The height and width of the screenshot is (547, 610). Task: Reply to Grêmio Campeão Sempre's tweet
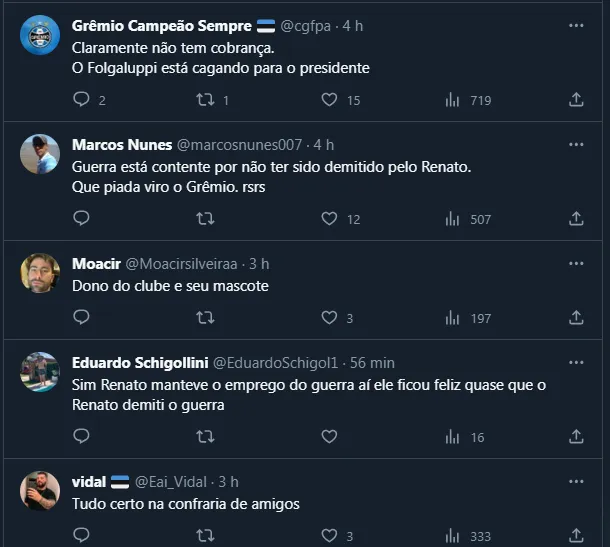click(x=82, y=100)
